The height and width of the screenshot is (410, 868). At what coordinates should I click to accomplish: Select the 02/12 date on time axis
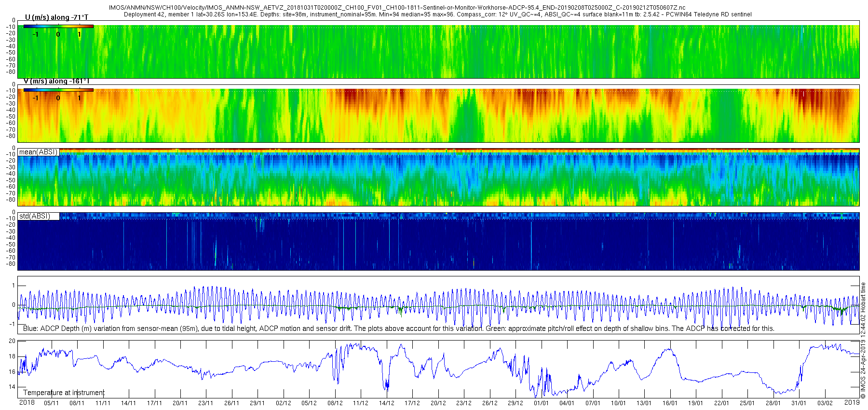coord(283,403)
